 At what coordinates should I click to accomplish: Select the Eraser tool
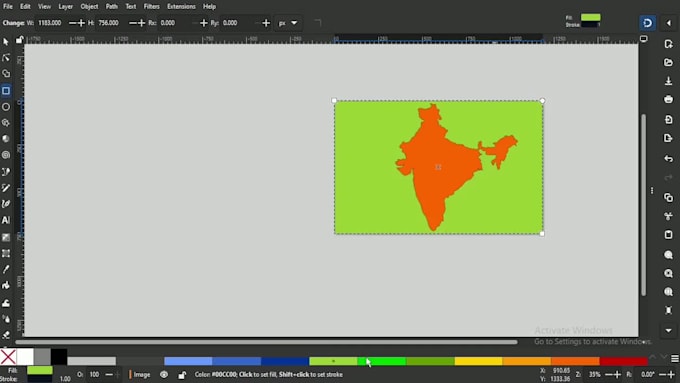point(6,335)
